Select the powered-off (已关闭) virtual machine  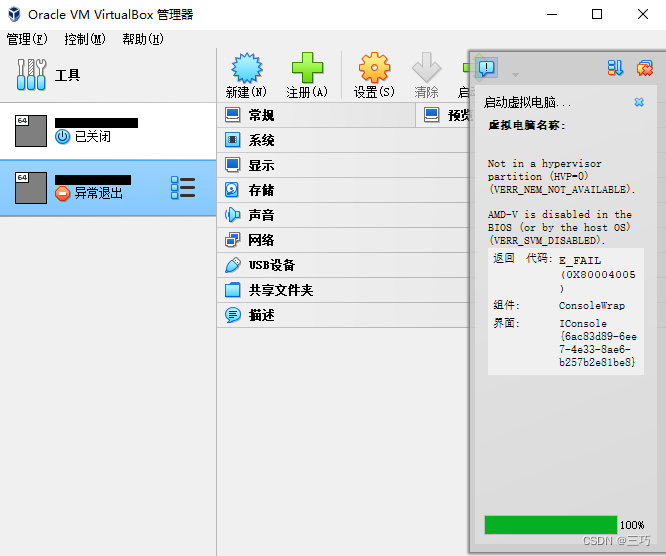click(x=108, y=131)
